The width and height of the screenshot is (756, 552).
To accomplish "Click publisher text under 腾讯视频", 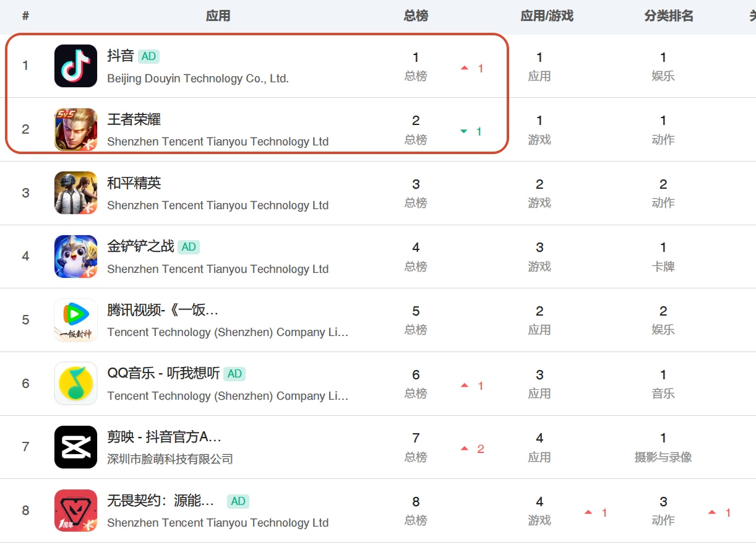I will tap(228, 332).
